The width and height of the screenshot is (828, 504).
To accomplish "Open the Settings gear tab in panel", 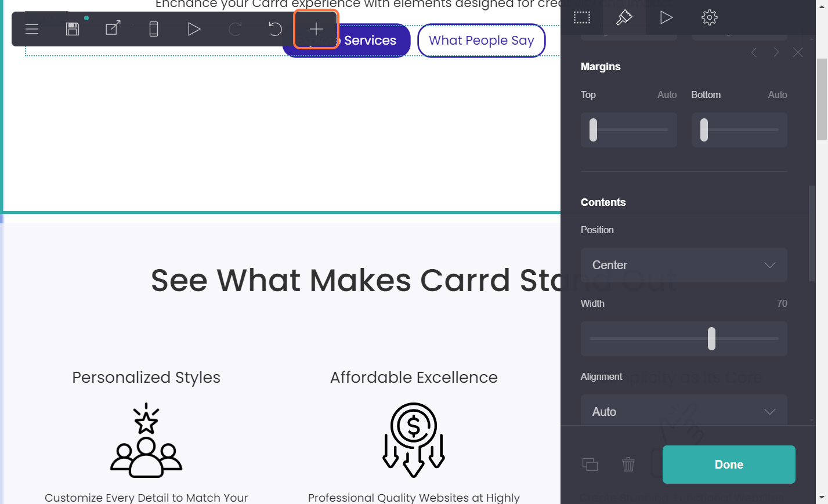I will pyautogui.click(x=709, y=17).
